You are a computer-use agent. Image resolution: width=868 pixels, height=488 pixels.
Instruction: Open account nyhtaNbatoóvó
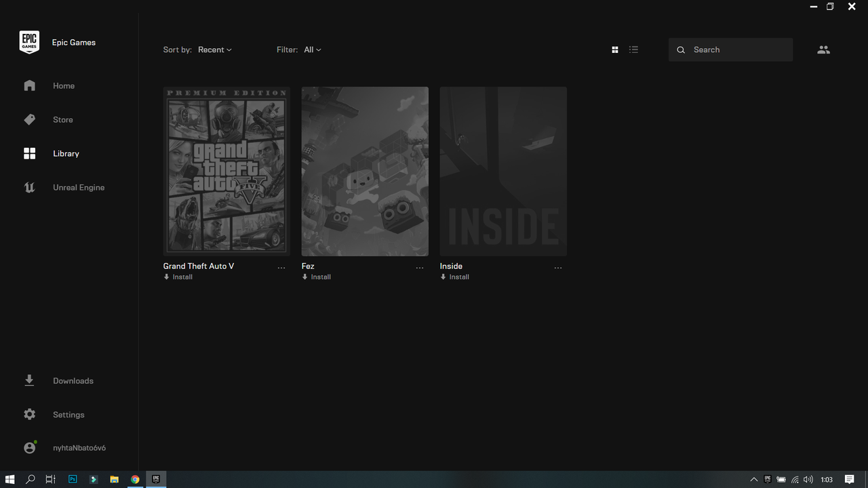pos(79,448)
